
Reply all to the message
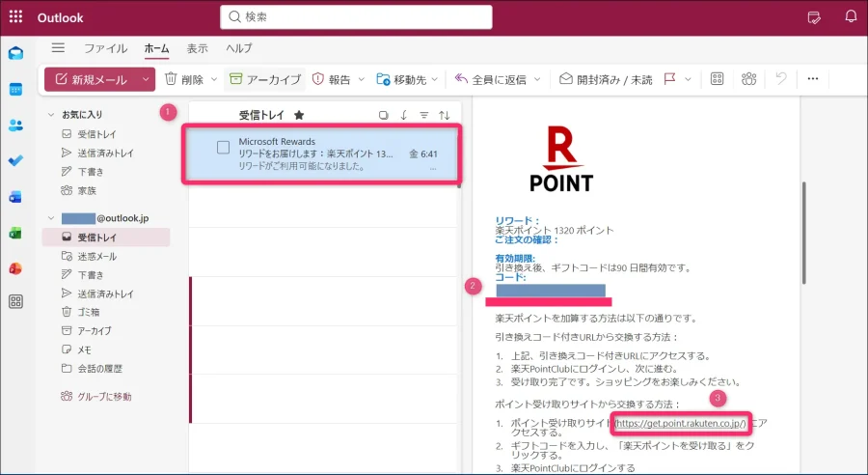coord(491,79)
